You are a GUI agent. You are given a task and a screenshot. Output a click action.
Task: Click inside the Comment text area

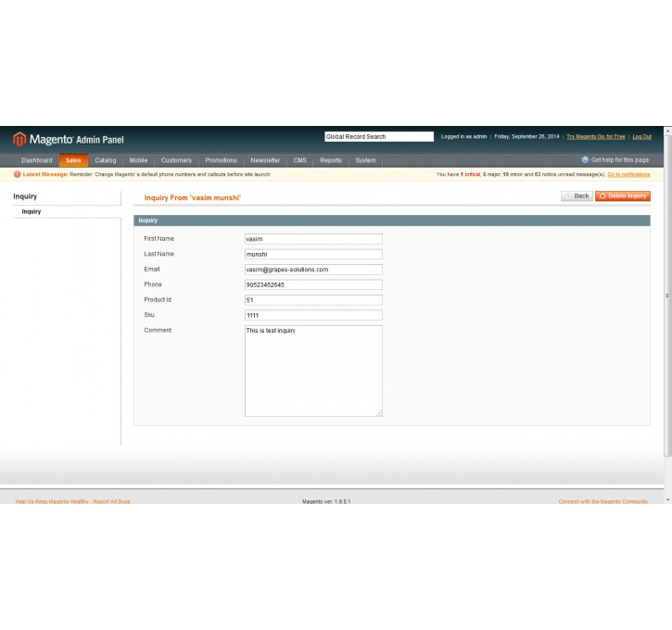point(313,371)
